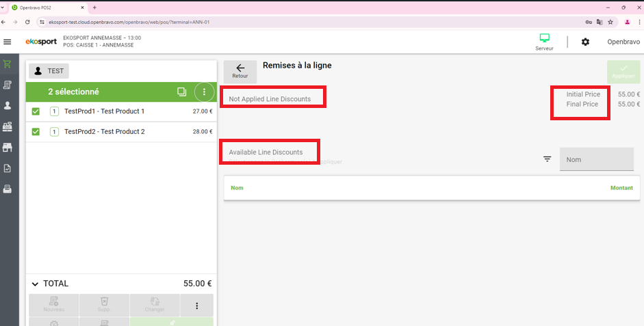This screenshot has width=644, height=326.
Task: Click the POS: CAISSE 1 - ANNEMASSE text
Action: click(x=98, y=45)
